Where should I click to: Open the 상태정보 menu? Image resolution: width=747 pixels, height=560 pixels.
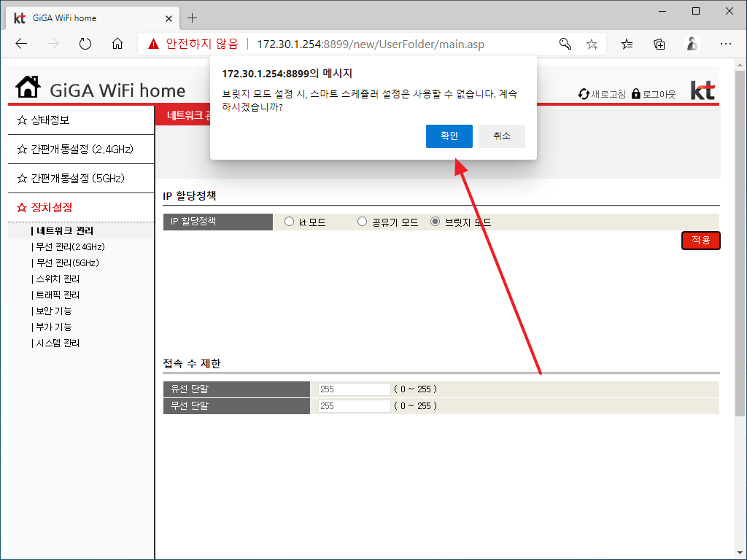click(x=81, y=120)
